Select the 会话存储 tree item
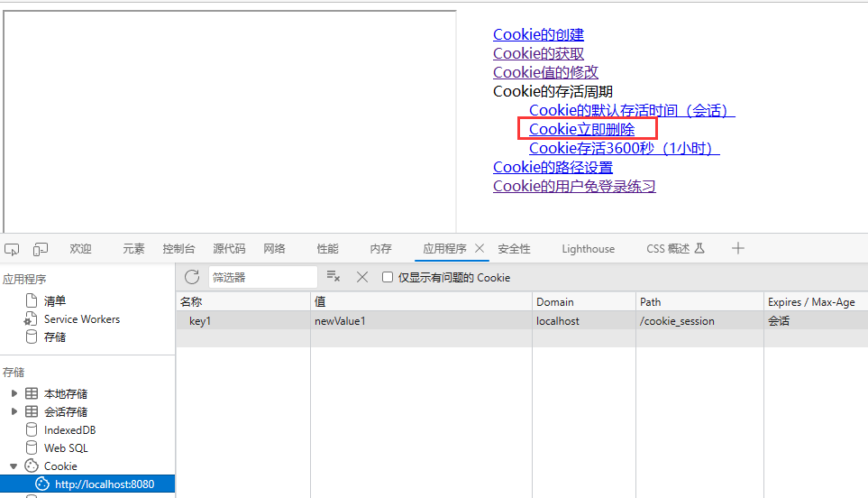Screen dimensions: 868x498 (65, 411)
